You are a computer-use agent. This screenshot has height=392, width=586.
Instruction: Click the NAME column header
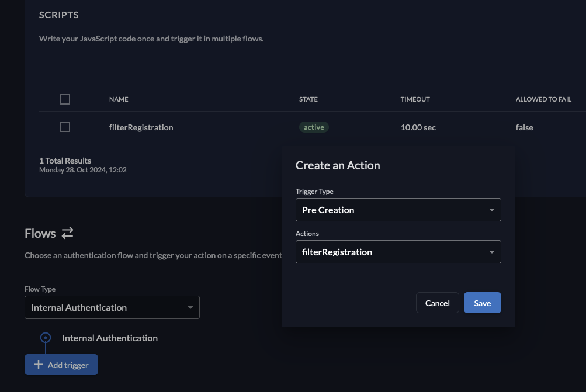tap(119, 99)
